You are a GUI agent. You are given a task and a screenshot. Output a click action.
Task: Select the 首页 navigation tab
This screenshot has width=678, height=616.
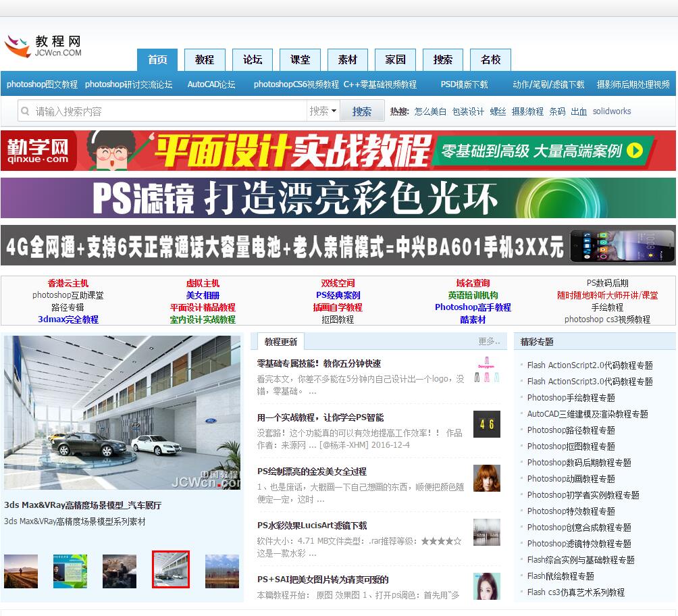[x=157, y=59]
